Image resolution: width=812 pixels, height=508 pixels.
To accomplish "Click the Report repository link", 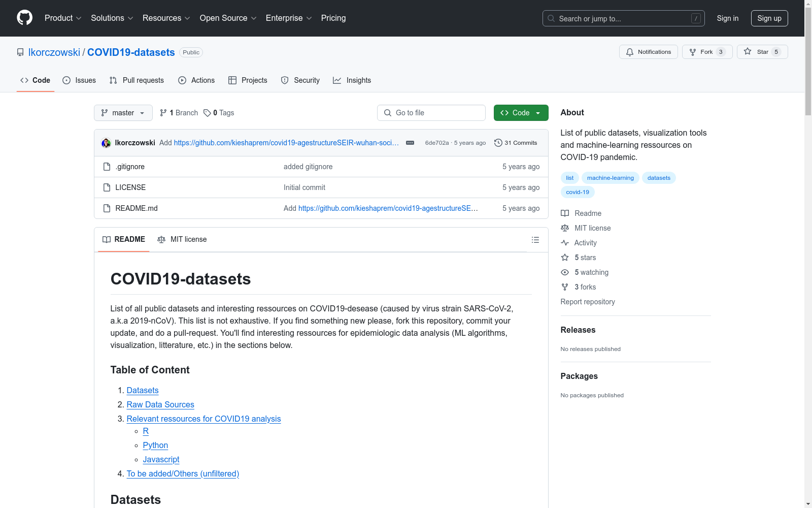I will tap(588, 302).
